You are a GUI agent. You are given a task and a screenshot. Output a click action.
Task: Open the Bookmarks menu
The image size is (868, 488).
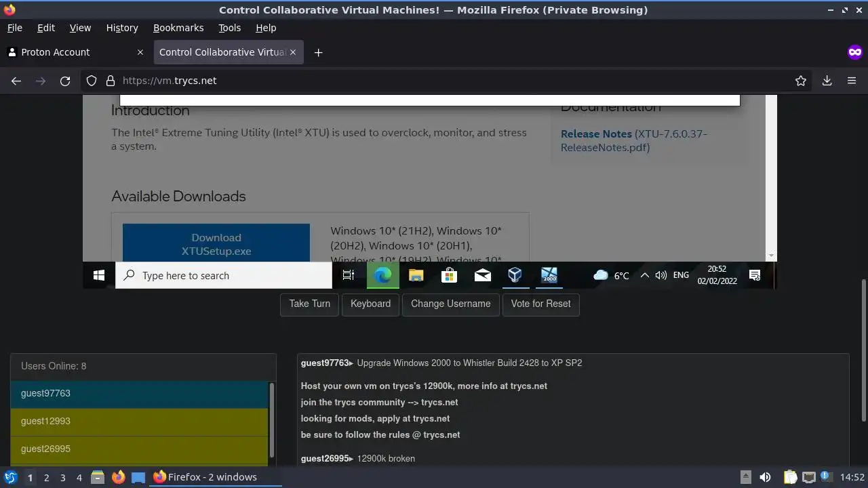click(178, 28)
